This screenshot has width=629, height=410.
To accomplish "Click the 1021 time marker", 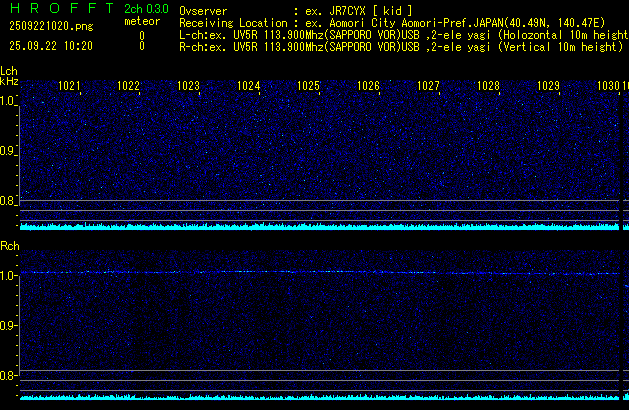I will pos(70,87).
